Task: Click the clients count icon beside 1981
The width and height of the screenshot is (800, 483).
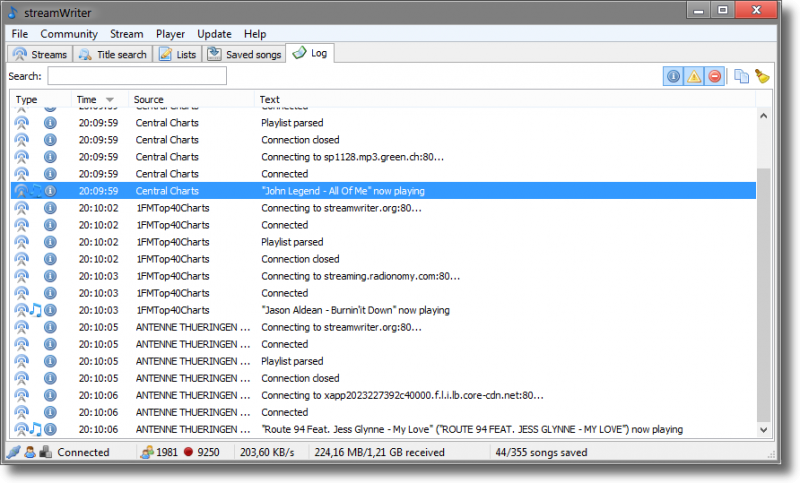Action: point(147,452)
